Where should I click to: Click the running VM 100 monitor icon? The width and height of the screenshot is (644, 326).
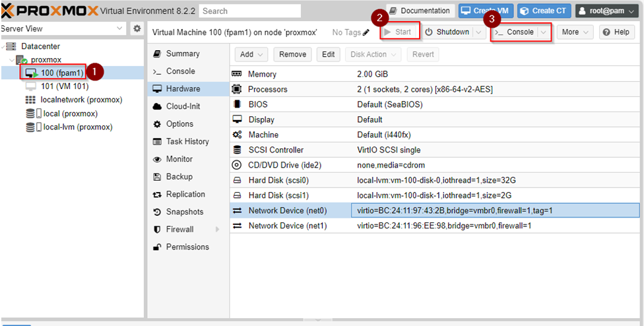coord(32,73)
